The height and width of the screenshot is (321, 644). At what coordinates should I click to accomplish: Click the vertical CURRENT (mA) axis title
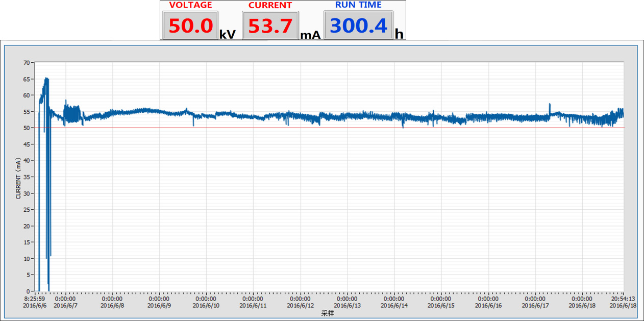[x=18, y=178]
